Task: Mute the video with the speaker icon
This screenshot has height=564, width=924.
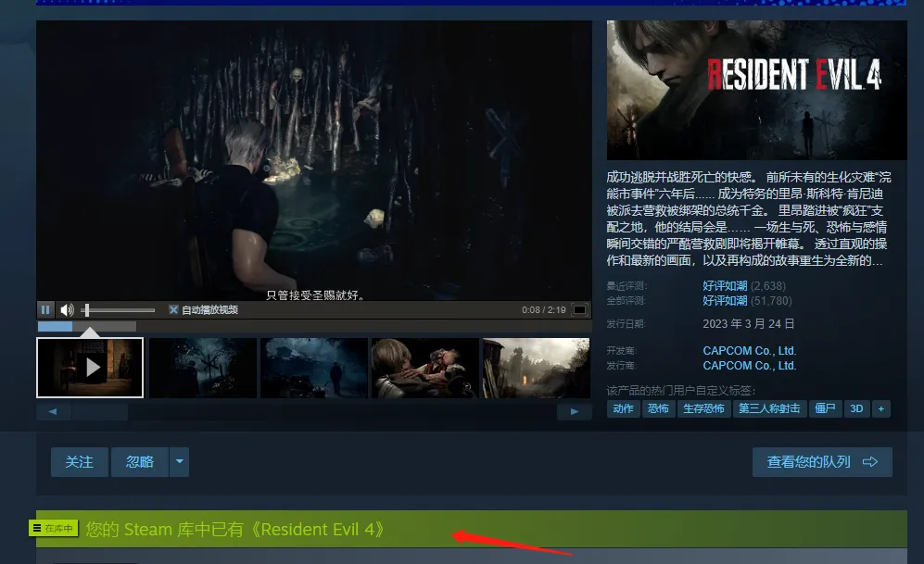Action: tap(67, 309)
